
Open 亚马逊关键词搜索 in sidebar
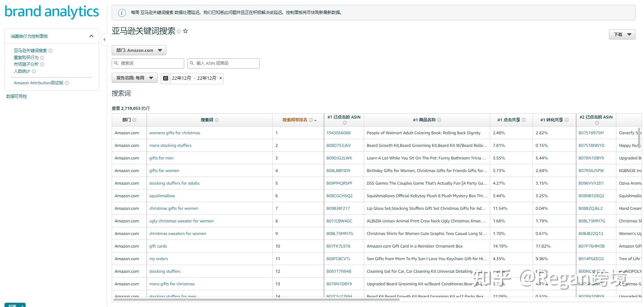click(30, 51)
